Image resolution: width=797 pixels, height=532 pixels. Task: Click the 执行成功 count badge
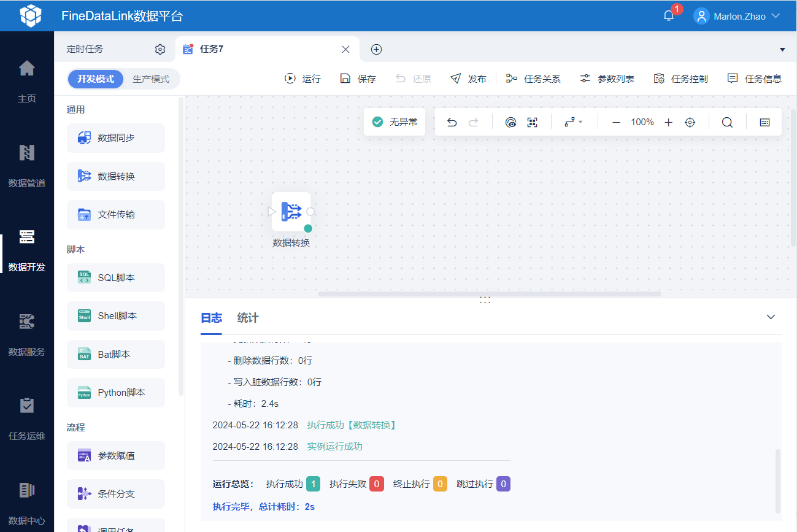pos(313,484)
